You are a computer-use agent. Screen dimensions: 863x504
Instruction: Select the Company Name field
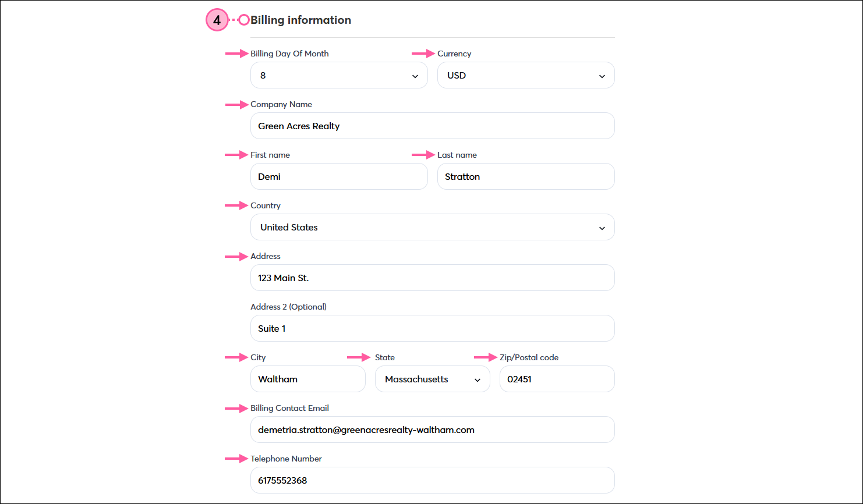432,126
